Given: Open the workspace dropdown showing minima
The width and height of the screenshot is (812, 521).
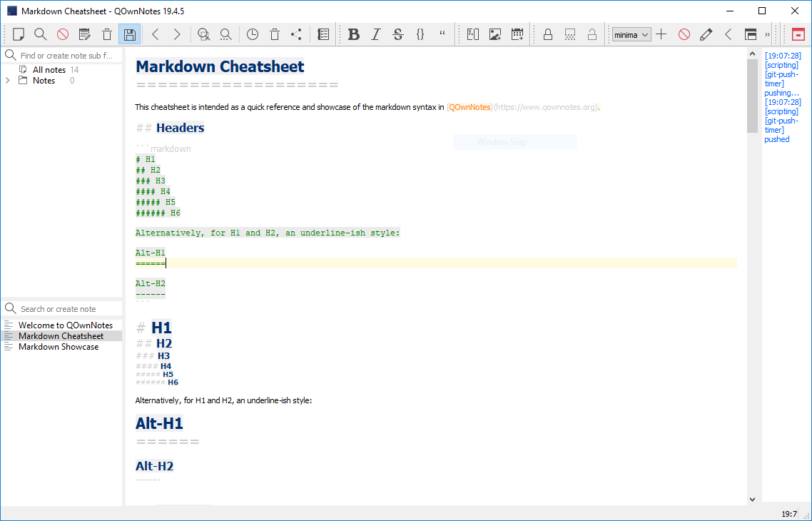Looking at the screenshot, I should tap(631, 35).
